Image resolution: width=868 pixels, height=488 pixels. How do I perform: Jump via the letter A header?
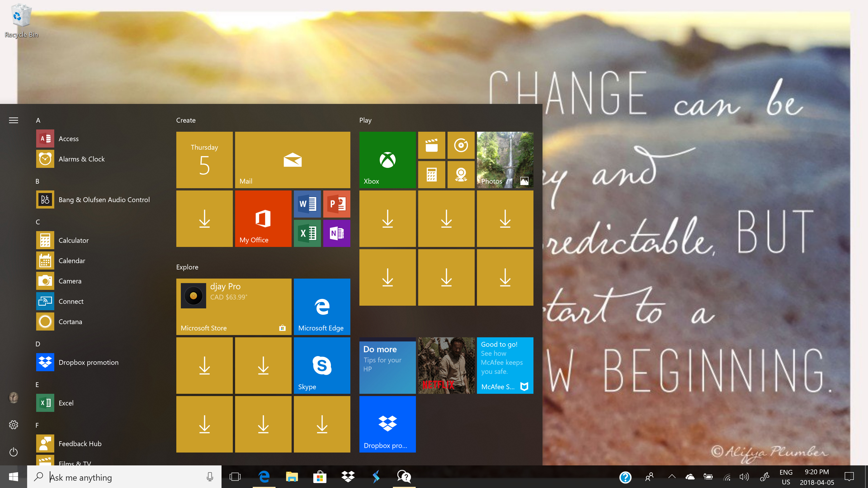[x=38, y=120]
